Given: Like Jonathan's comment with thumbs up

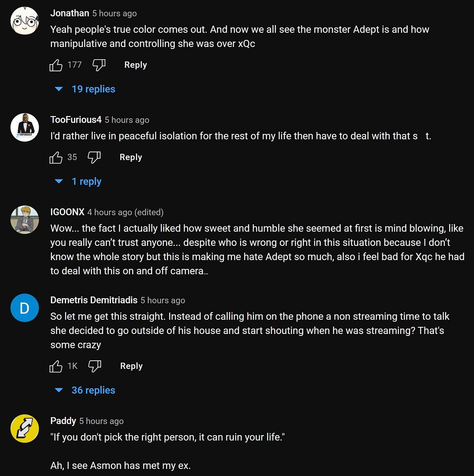Looking at the screenshot, I should [56, 65].
